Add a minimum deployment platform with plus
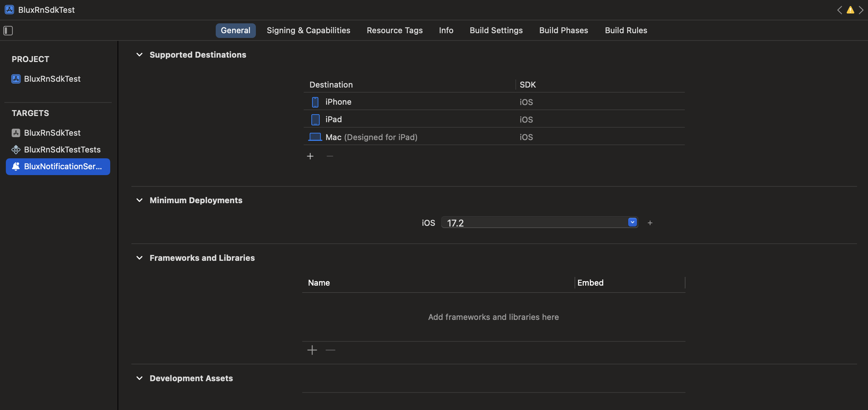 pos(650,223)
